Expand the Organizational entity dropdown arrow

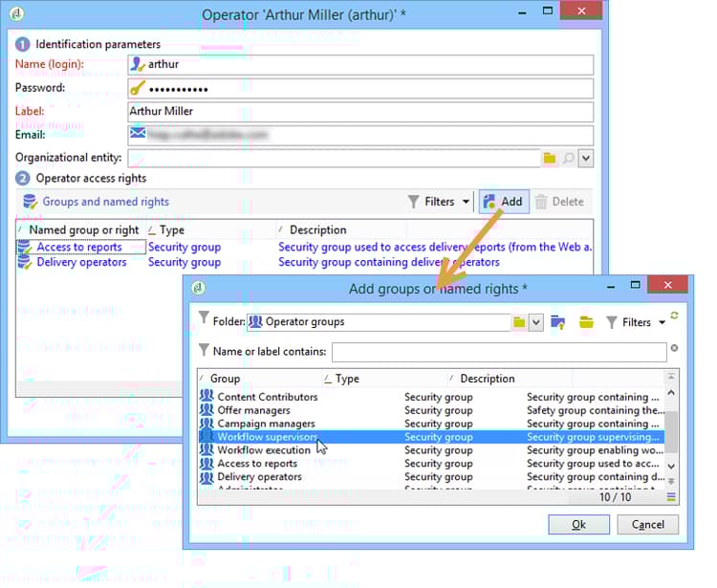[x=586, y=159]
